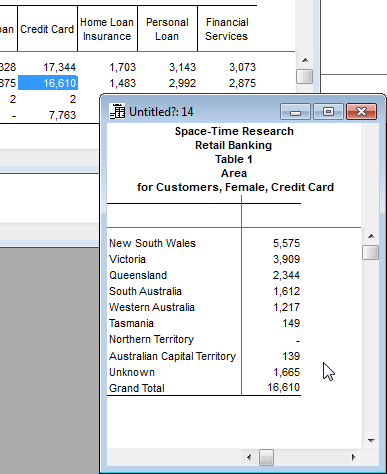Select the Personal Loan column header
Image resolution: width=387 pixels, height=474 pixels.
(167, 29)
